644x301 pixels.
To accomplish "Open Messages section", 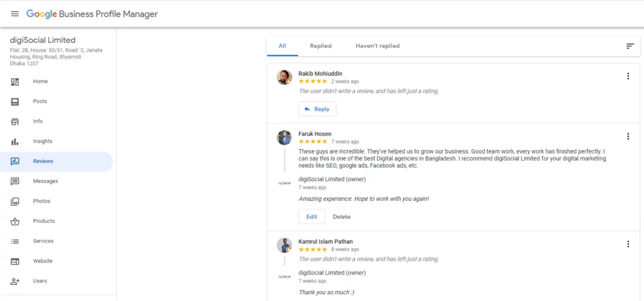I will coord(45,181).
